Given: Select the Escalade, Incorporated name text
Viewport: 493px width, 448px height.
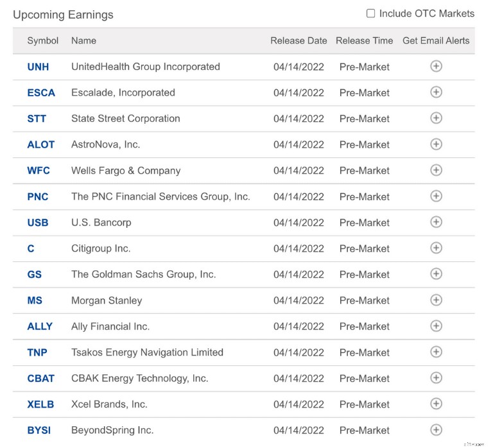Looking at the screenshot, I should pyautogui.click(x=123, y=92).
